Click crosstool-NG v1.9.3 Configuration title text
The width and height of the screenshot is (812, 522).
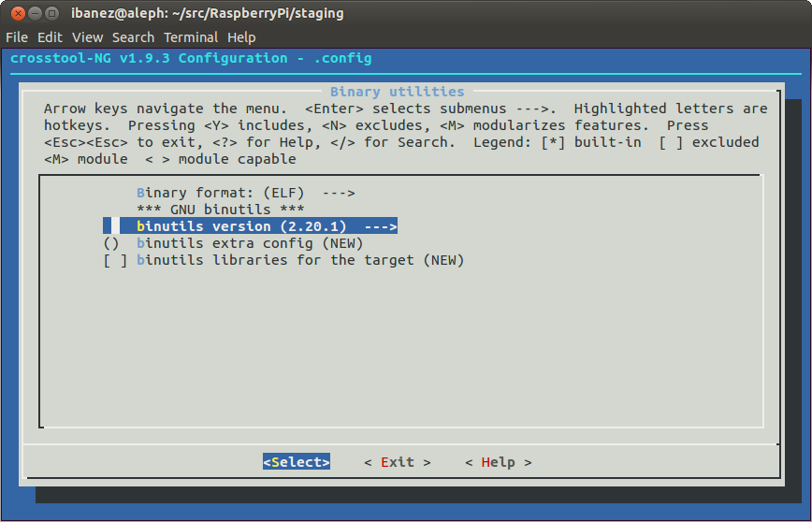(x=191, y=58)
